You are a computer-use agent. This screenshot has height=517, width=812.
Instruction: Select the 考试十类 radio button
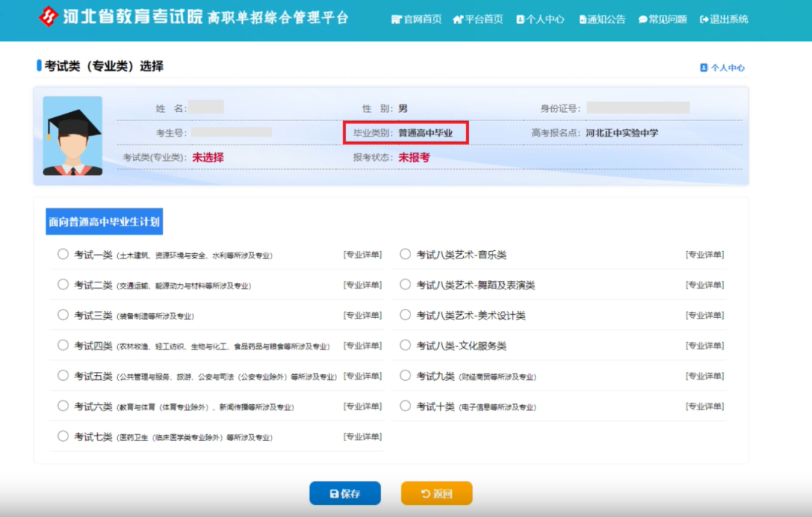[405, 406]
